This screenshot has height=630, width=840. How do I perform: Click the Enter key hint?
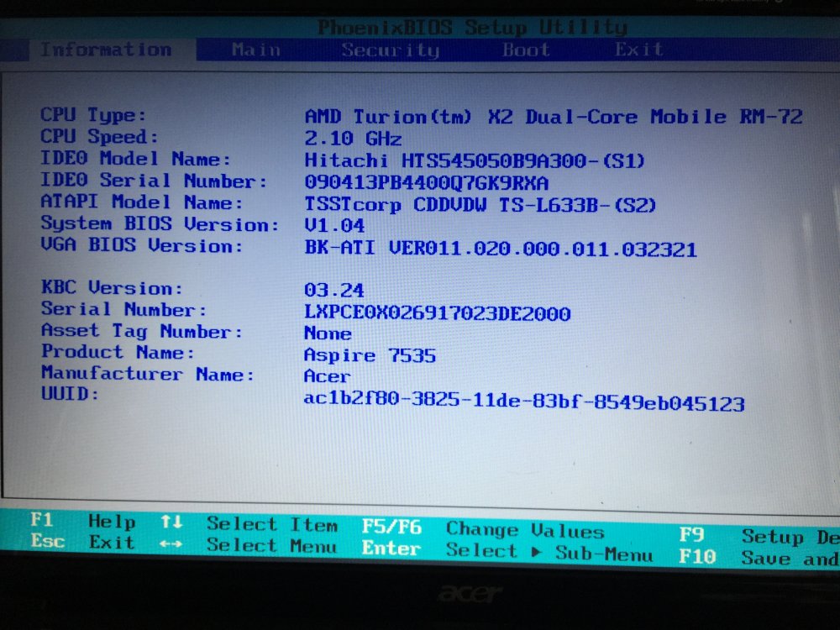point(391,548)
